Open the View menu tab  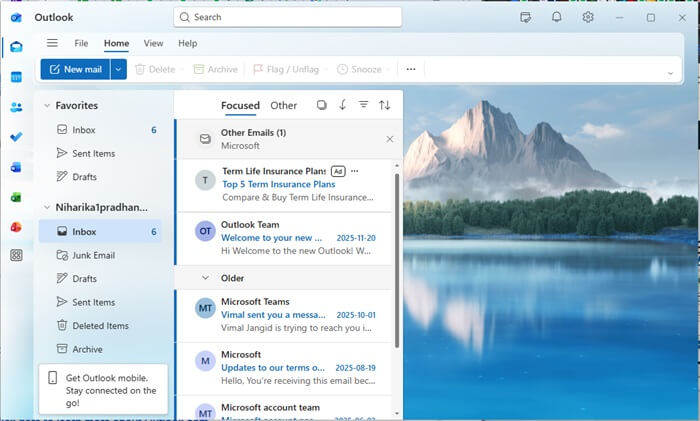[153, 43]
